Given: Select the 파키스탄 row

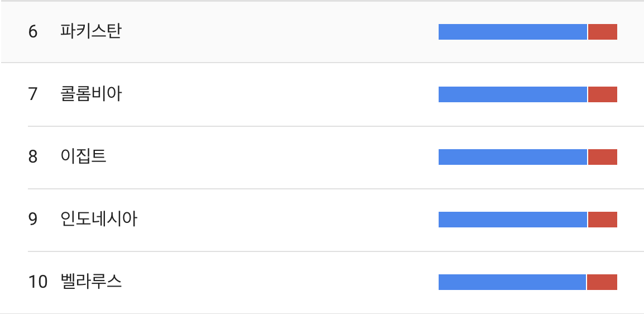Looking at the screenshot, I should 322,32.
